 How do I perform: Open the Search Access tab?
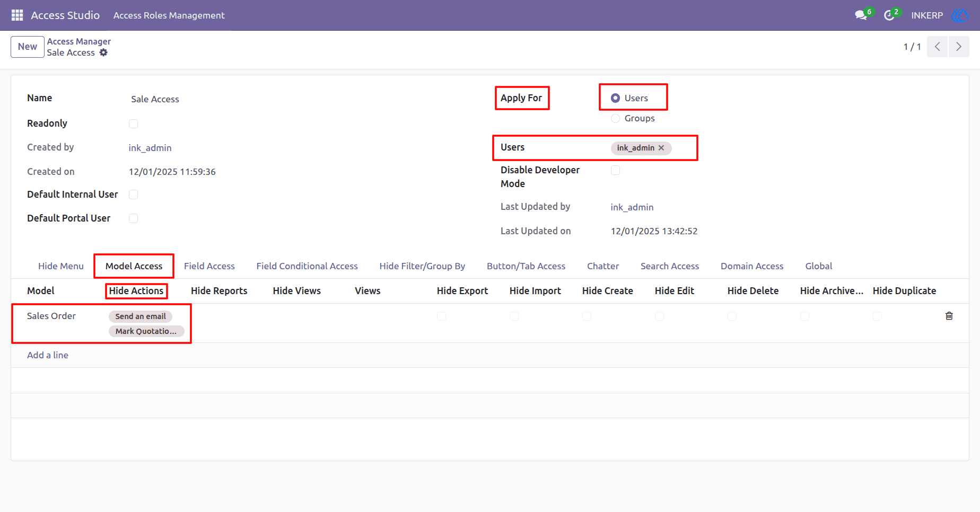(670, 266)
